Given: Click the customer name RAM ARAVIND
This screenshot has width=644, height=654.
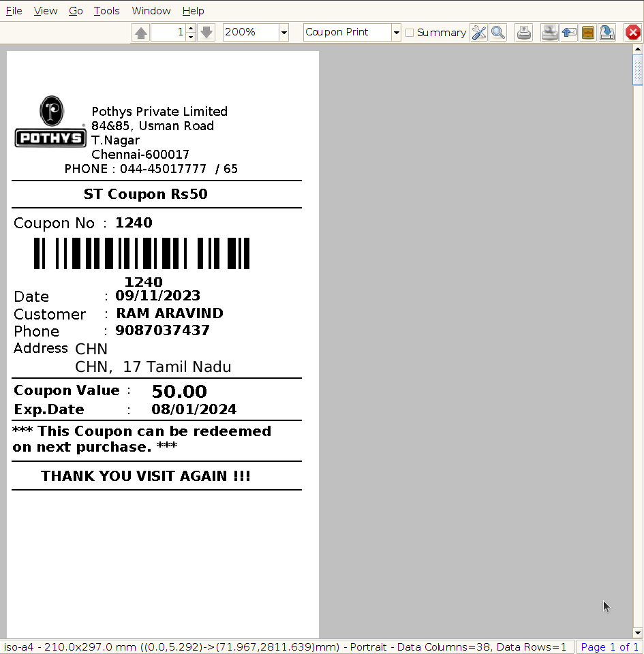Looking at the screenshot, I should [169, 313].
